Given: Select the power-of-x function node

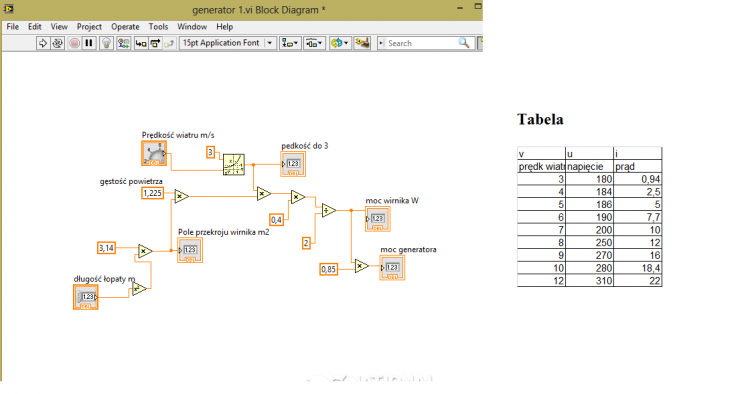Looking at the screenshot, I should [234, 164].
